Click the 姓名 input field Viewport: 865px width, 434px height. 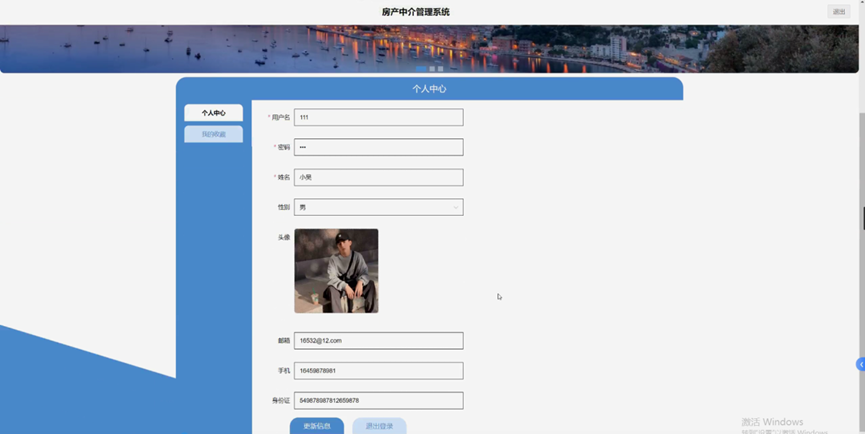click(x=378, y=178)
